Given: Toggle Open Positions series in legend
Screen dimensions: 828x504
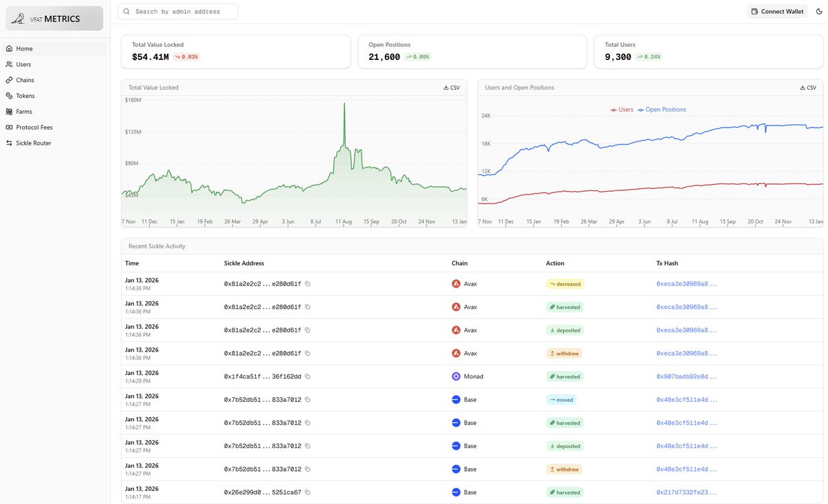Looking at the screenshot, I should pos(662,110).
